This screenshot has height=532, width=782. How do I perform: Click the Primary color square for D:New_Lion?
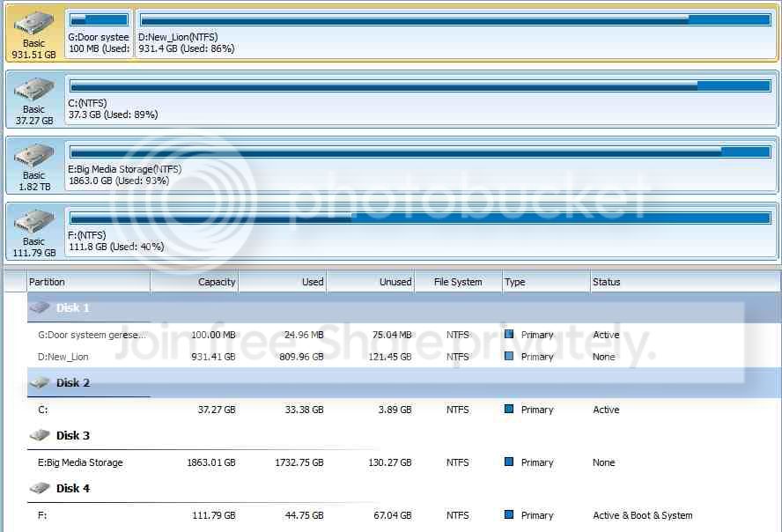tap(509, 356)
